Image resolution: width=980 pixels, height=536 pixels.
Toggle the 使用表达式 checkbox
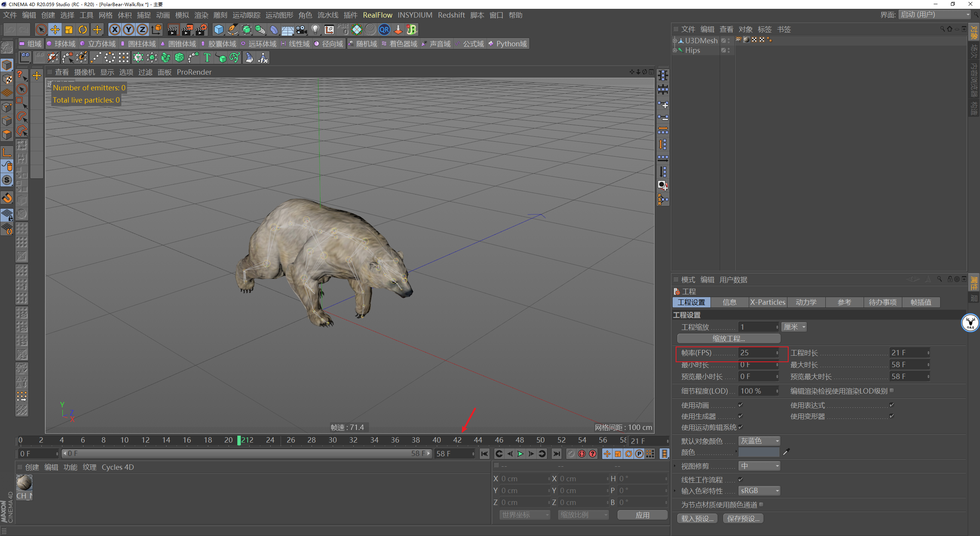click(x=892, y=405)
